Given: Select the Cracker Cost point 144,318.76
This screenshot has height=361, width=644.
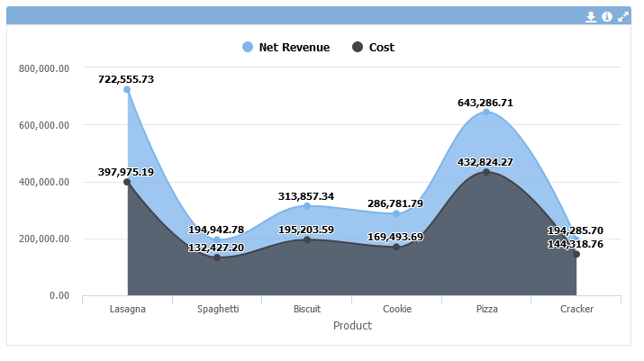Looking at the screenshot, I should tap(576, 254).
